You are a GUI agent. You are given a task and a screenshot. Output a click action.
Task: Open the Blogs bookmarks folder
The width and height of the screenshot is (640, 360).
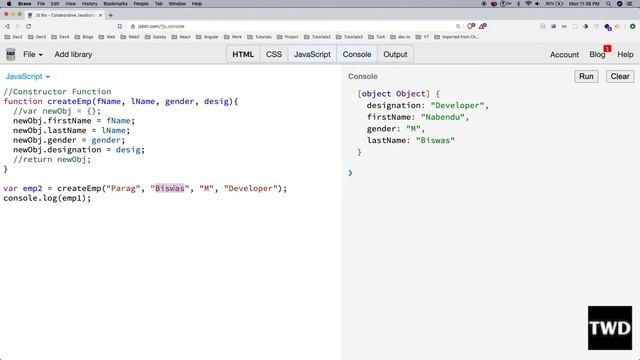[84, 37]
